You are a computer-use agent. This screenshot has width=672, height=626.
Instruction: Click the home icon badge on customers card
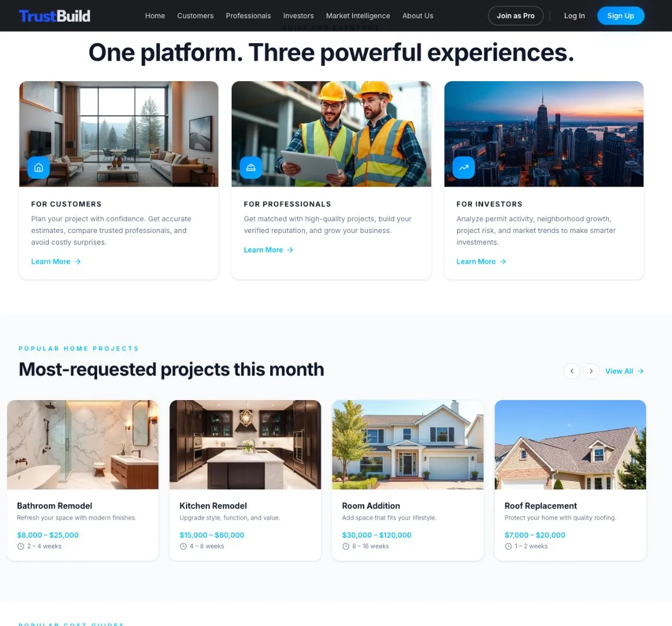pyautogui.click(x=39, y=168)
